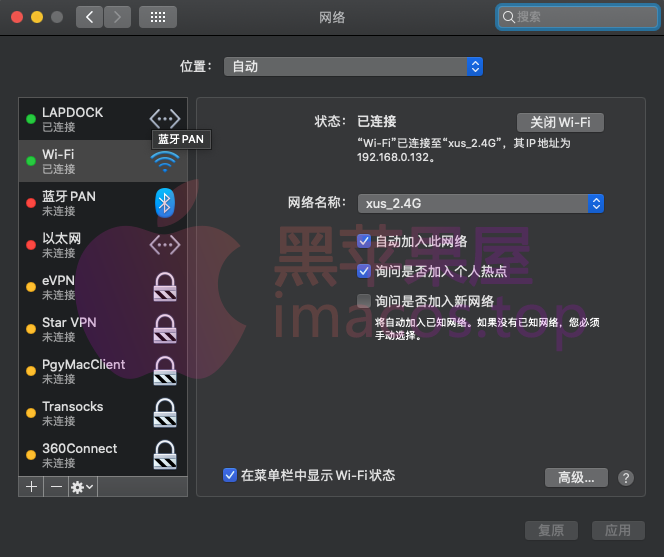Open the 位置 location dropdown
The width and height of the screenshot is (664, 557).
[x=353, y=66]
